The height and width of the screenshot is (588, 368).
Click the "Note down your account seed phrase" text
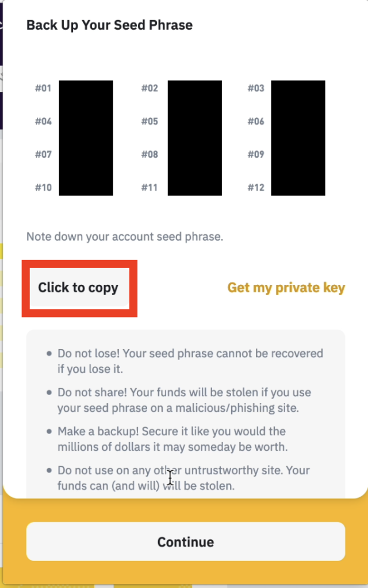click(125, 237)
